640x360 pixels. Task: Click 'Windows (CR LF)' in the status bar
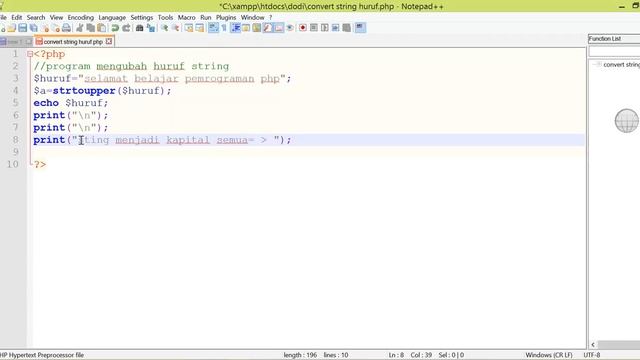coord(549,355)
